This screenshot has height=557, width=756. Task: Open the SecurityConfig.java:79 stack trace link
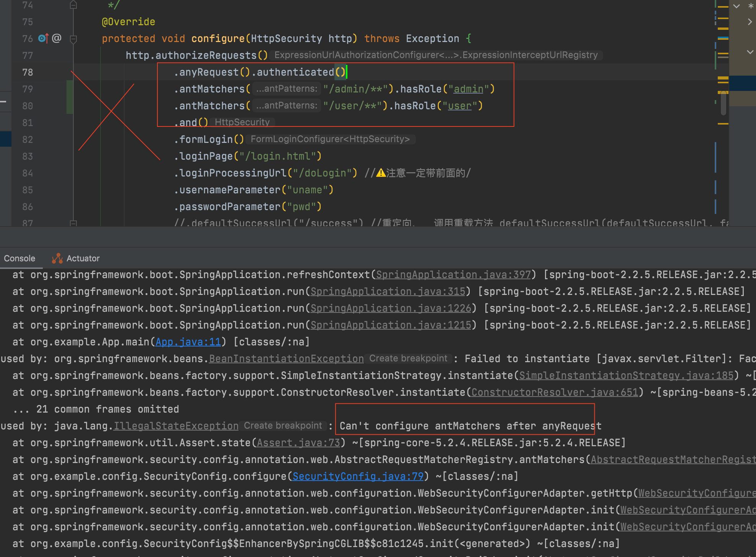tap(358, 476)
